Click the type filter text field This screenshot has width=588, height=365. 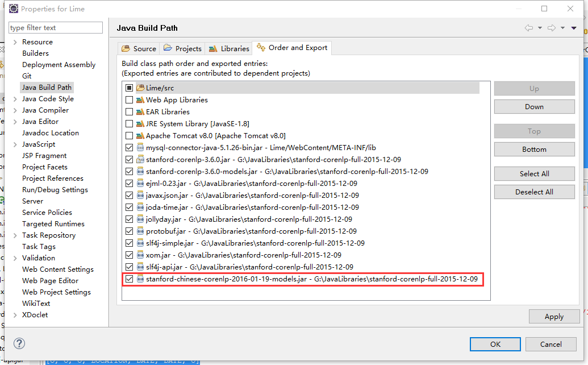tap(55, 27)
